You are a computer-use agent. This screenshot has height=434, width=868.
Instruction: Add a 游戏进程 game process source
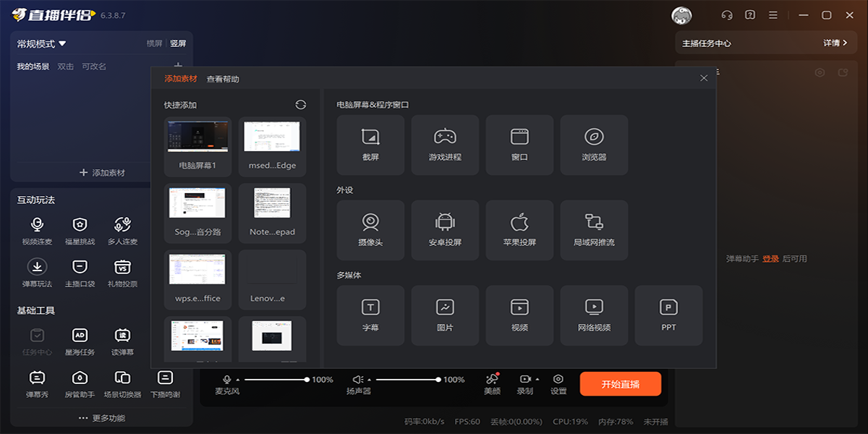point(445,145)
